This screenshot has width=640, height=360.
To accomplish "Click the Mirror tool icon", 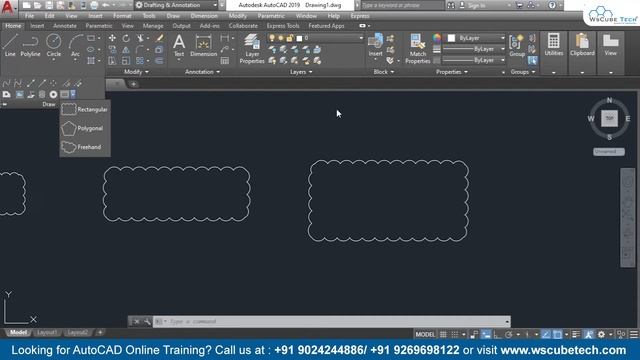I will [x=126, y=49].
